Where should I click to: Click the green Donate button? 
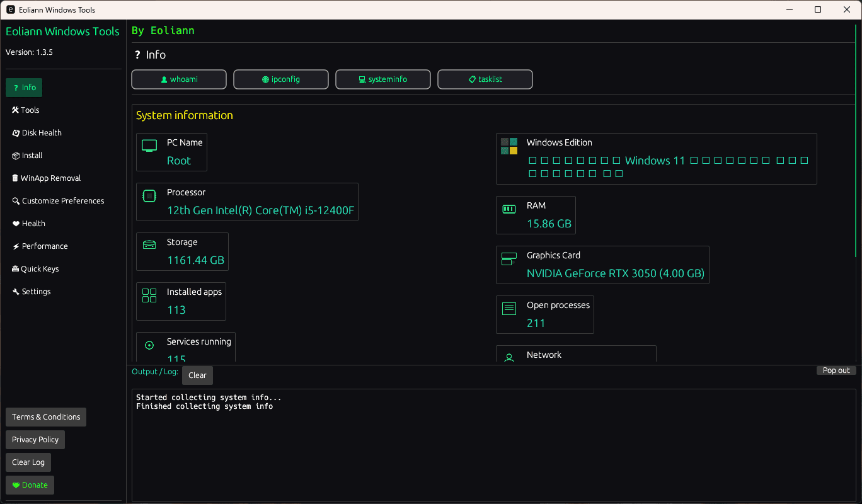[30, 485]
